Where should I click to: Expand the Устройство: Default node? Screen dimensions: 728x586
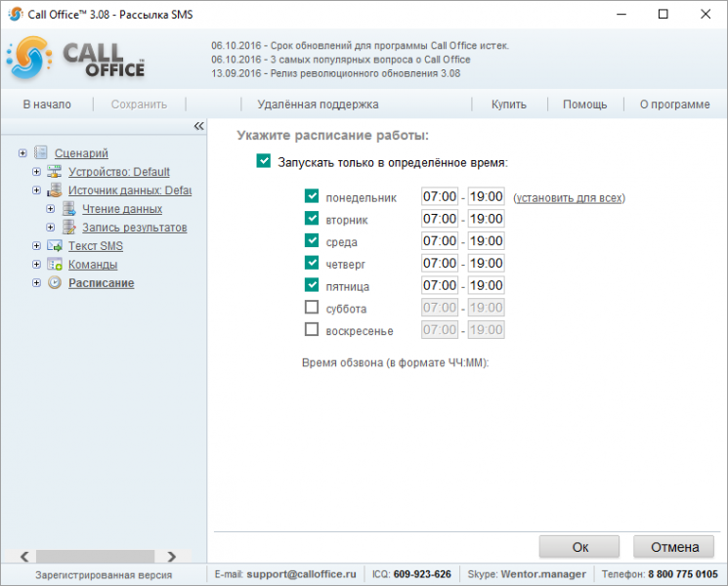[36, 171]
